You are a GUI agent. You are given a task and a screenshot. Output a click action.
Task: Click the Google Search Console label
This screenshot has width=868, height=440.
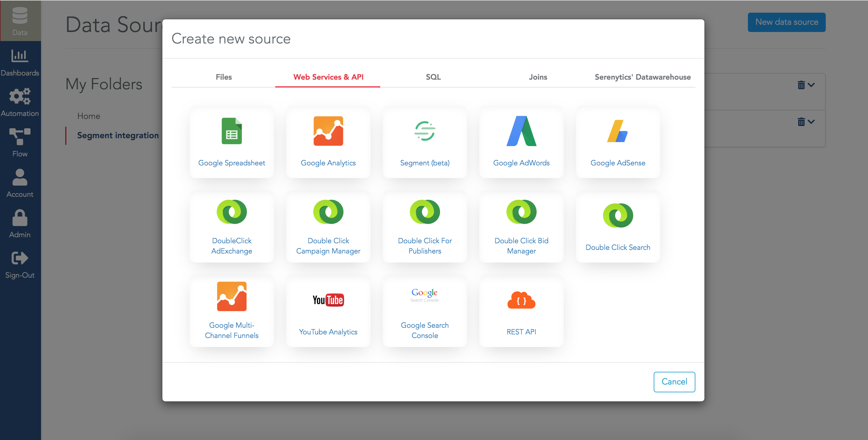coord(425,330)
